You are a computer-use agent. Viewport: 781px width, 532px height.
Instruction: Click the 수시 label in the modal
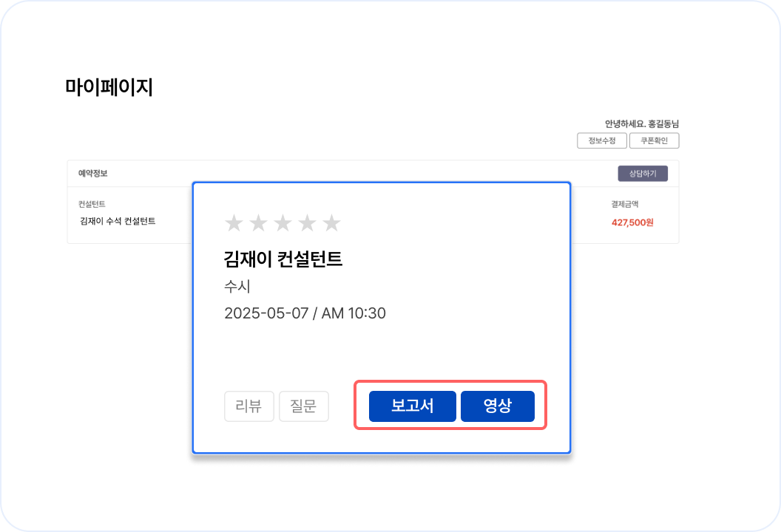tap(238, 286)
